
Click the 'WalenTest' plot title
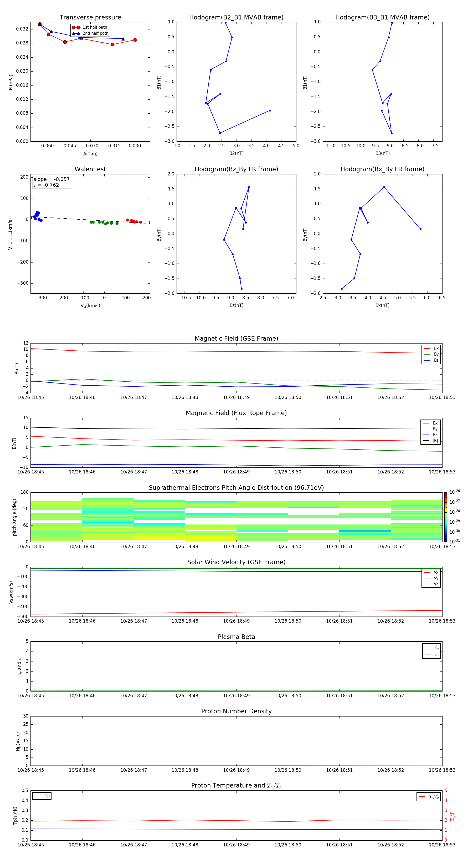point(90,169)
